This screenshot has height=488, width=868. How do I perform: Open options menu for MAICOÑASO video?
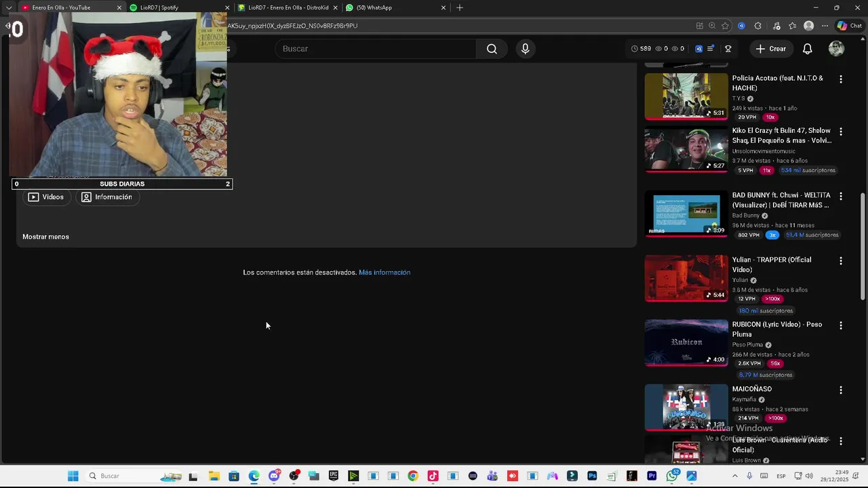[x=841, y=390]
